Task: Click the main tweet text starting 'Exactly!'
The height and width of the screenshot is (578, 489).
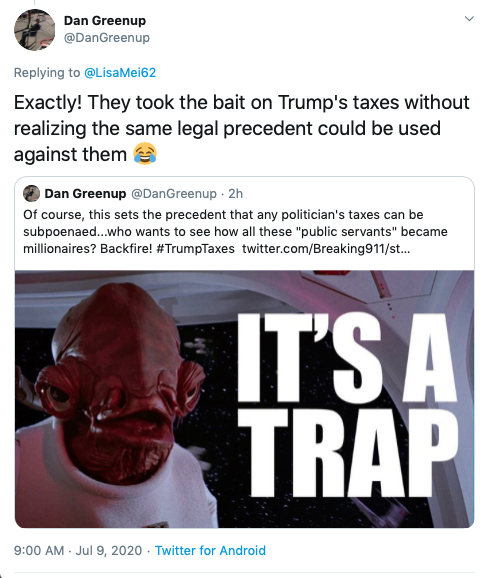Action: pyautogui.click(x=241, y=128)
